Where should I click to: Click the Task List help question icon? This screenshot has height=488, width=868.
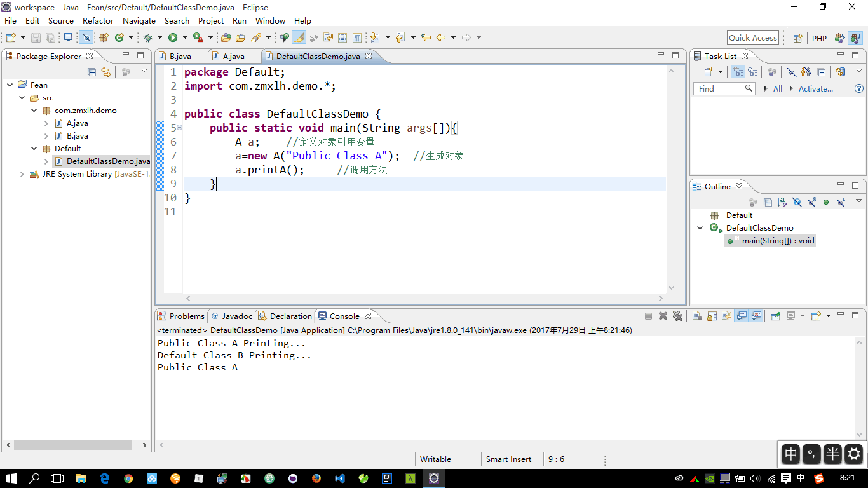click(x=858, y=88)
